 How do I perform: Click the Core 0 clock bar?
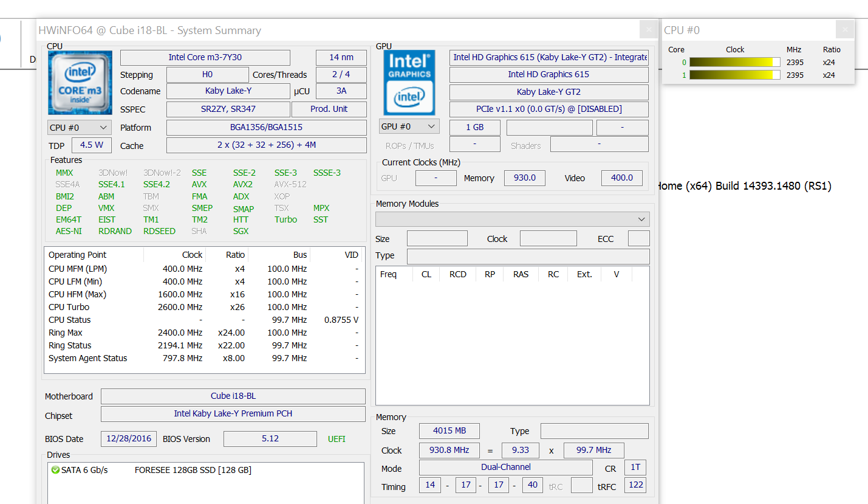pyautogui.click(x=734, y=62)
